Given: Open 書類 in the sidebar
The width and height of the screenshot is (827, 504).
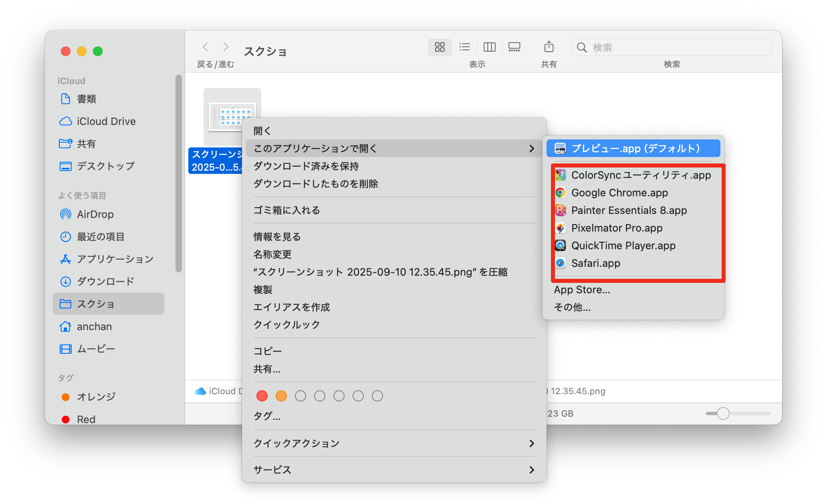Looking at the screenshot, I should 108,99.
